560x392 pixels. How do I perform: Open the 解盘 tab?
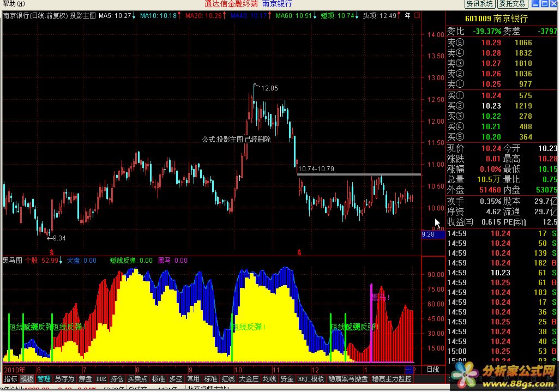point(86,379)
